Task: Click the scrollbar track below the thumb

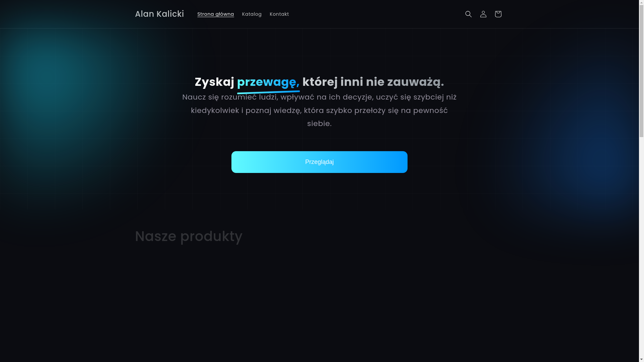Action: click(641, 248)
